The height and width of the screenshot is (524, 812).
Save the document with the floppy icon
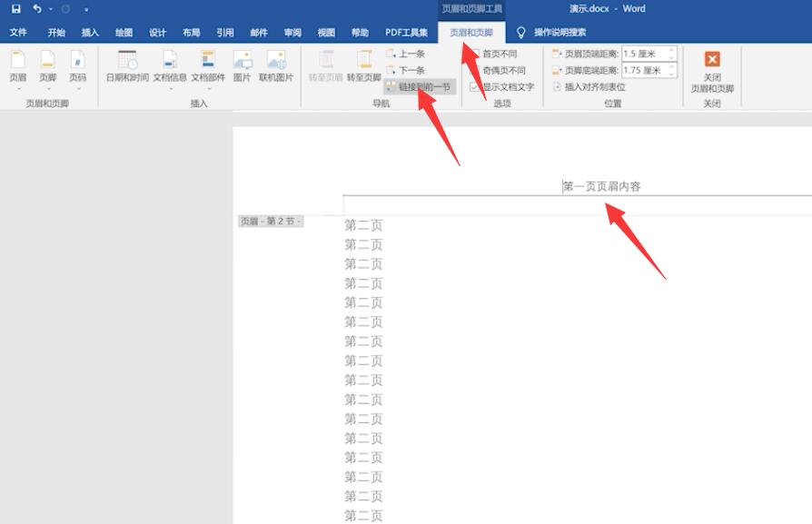(16, 9)
